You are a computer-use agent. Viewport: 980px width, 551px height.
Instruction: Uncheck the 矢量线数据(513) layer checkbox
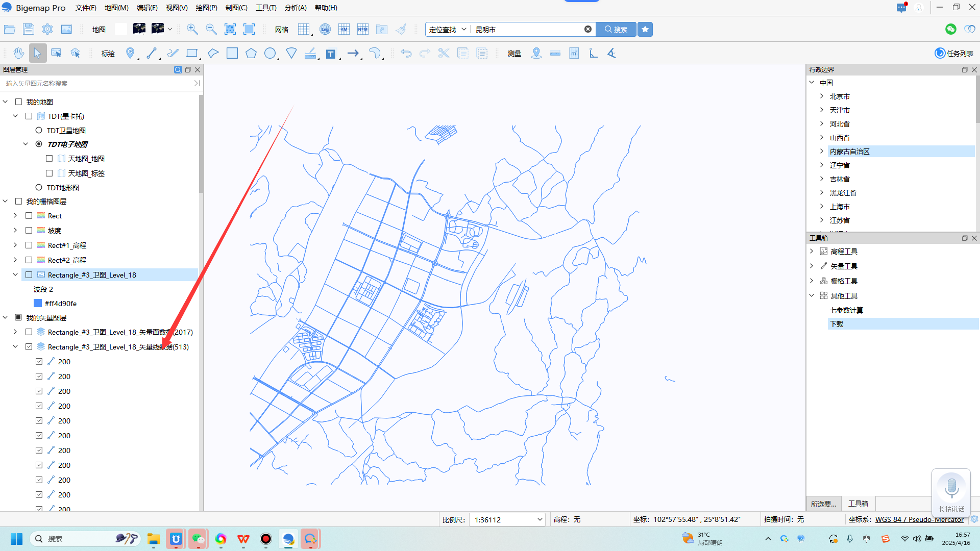(29, 347)
